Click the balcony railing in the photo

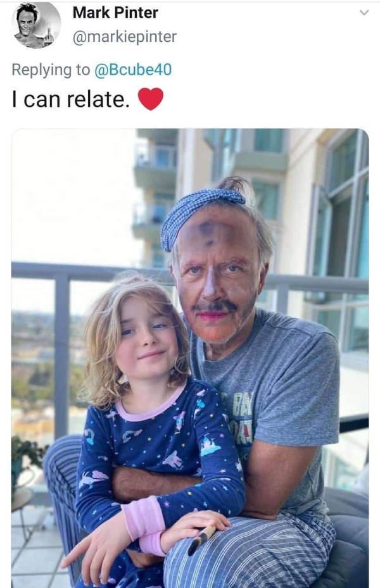pos(90,270)
